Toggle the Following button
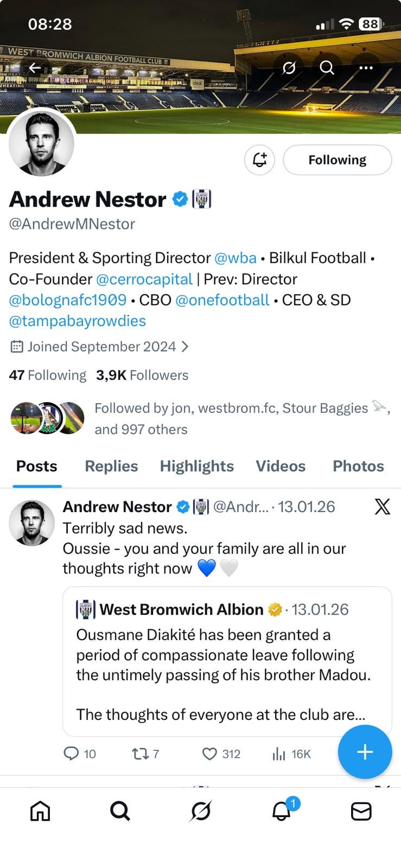Screen dimensions: 401x868 (x=337, y=160)
